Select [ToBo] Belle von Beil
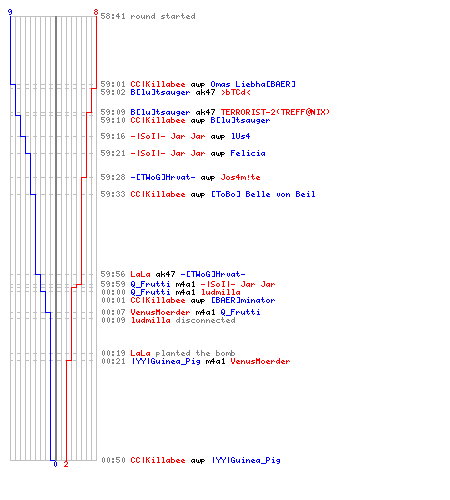The height and width of the screenshot is (500, 450). click(x=263, y=194)
